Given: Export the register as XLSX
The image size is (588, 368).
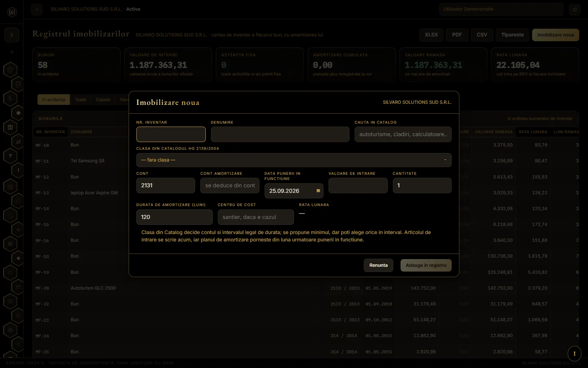Looking at the screenshot, I should pyautogui.click(x=431, y=35).
